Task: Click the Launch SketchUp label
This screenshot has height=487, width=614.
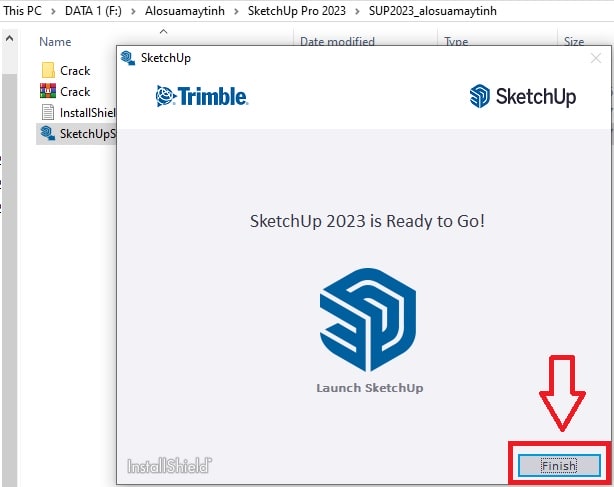Action: pyautogui.click(x=370, y=388)
